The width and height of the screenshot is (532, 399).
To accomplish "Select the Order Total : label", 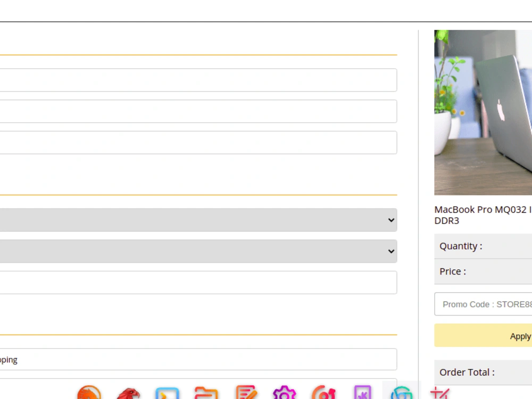I will pos(467,372).
